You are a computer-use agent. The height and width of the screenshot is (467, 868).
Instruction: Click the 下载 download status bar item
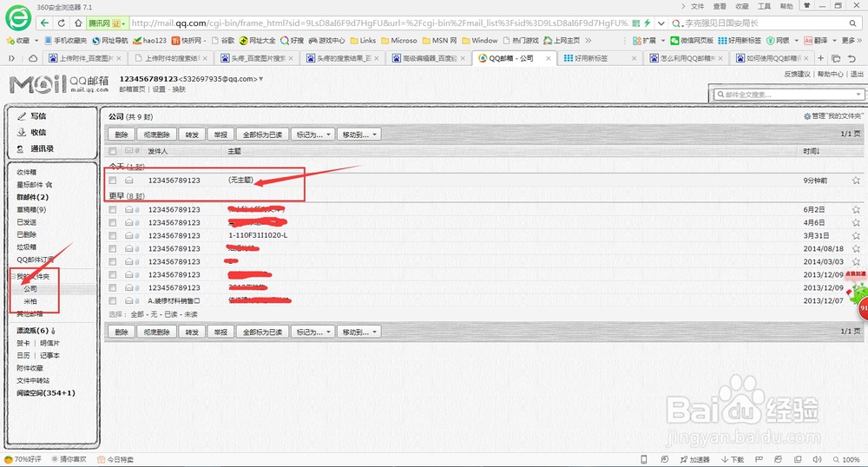[x=733, y=459]
